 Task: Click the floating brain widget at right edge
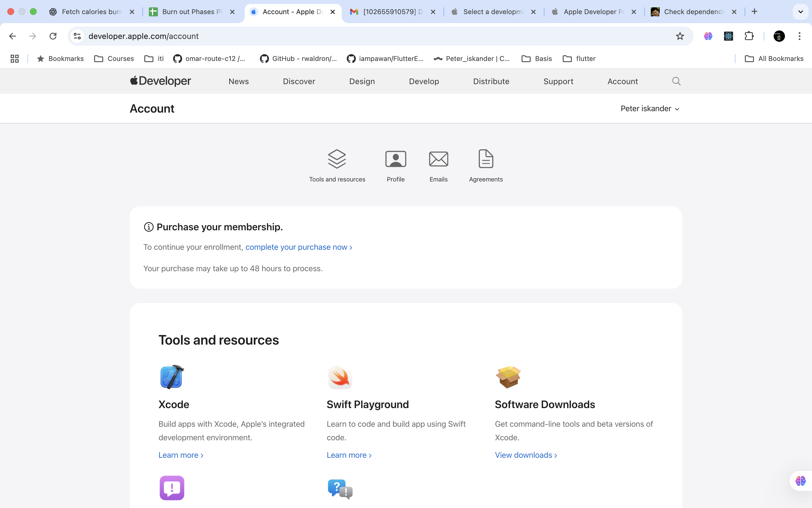coord(801,481)
